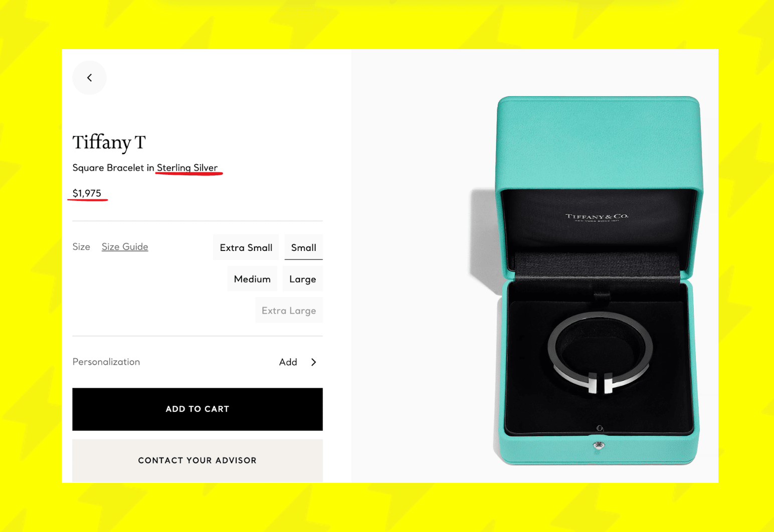This screenshot has height=532, width=774.
Task: Click Contact Your Advisor button
Action: click(x=198, y=461)
